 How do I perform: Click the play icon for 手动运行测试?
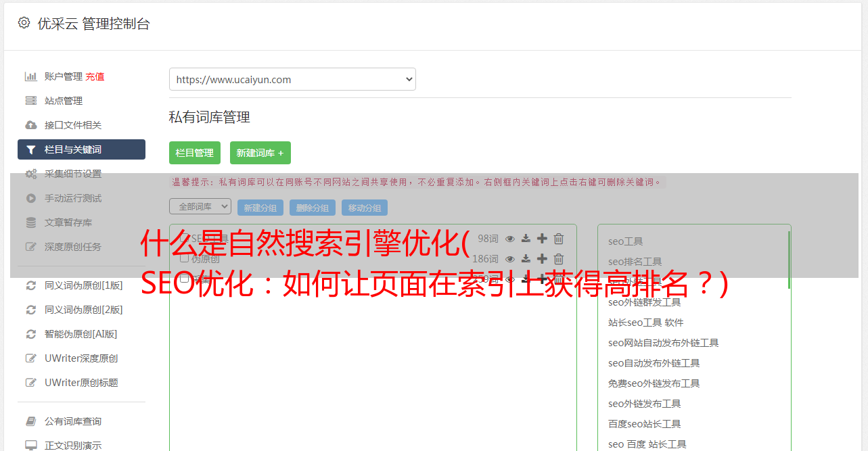[x=31, y=198]
